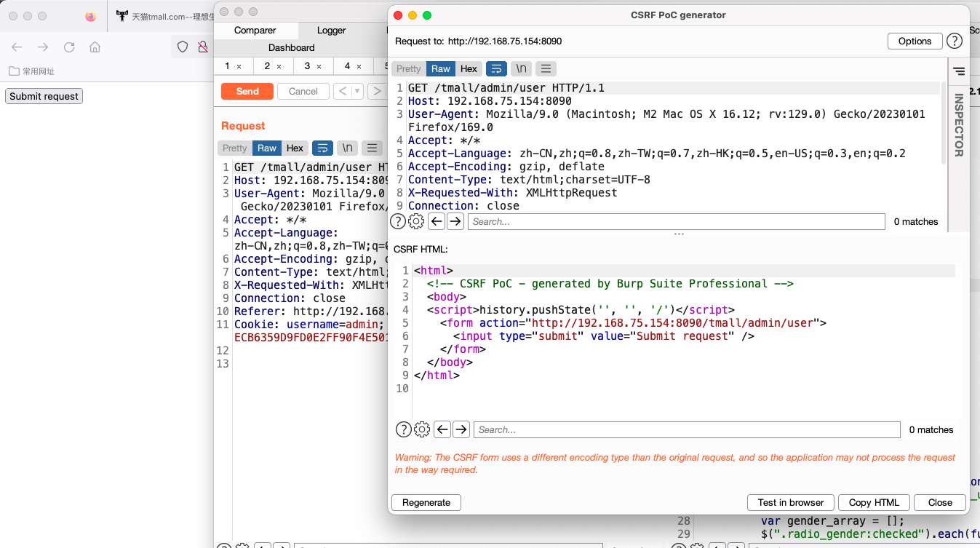Click forward history arrow in Repeater
Viewport: 980px width, 548px height.
376,91
